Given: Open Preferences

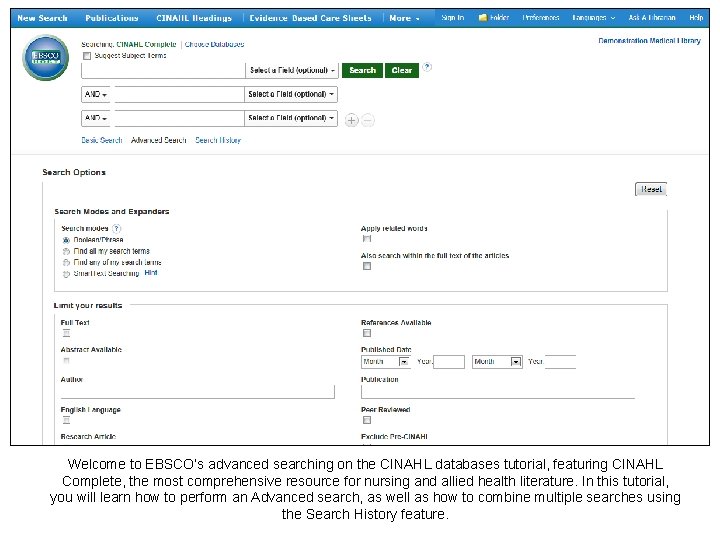Looking at the screenshot, I should (x=540, y=17).
